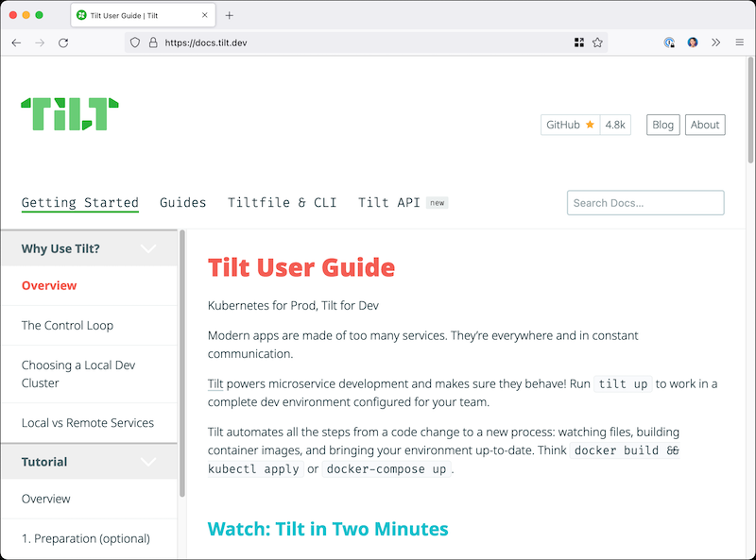This screenshot has width=756, height=560.
Task: Click 'Kubernetes for Prod, Tilt for Dev' text
Action: click(x=293, y=306)
